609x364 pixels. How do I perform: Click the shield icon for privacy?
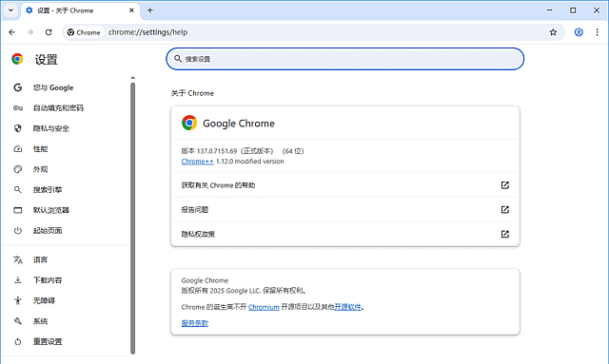(x=18, y=128)
